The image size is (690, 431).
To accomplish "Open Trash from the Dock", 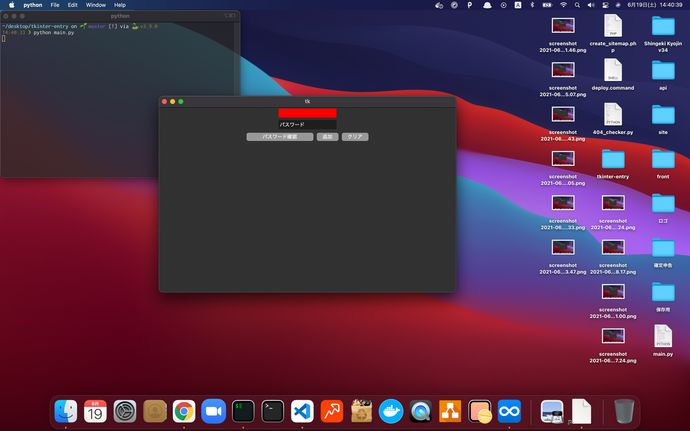I will coord(624,411).
